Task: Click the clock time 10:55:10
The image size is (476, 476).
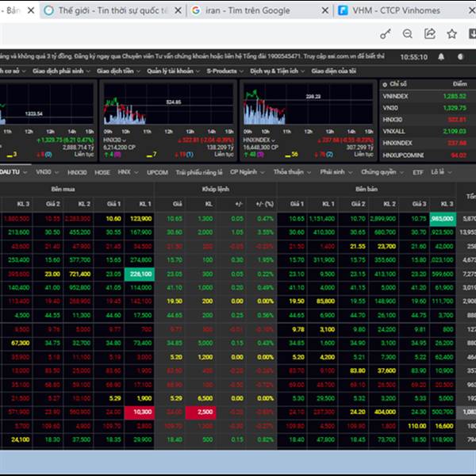Action: coord(413,57)
